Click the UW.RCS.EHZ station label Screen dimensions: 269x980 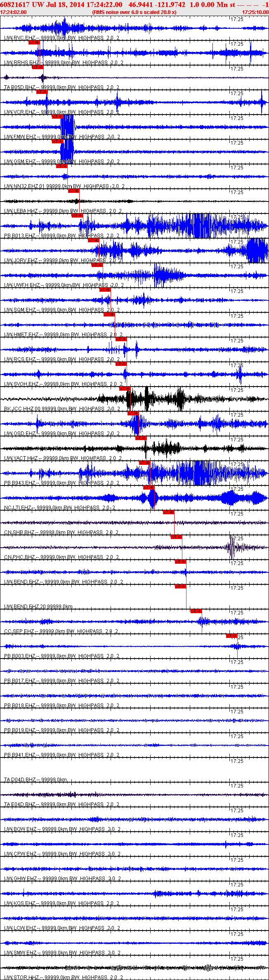[x=62, y=359]
